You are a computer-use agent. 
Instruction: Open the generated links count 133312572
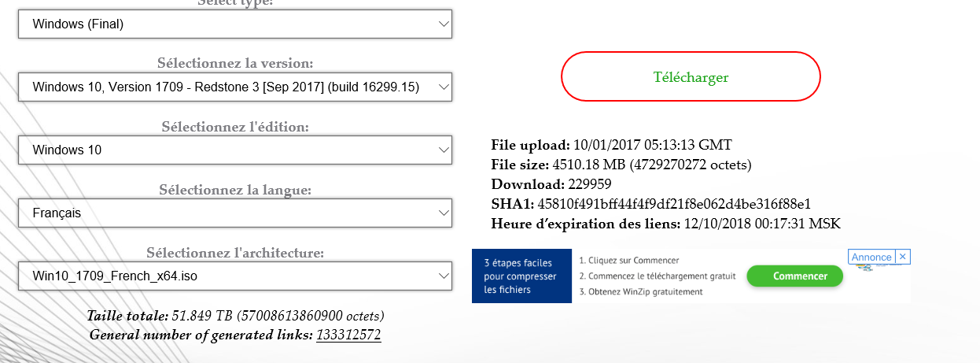348,335
